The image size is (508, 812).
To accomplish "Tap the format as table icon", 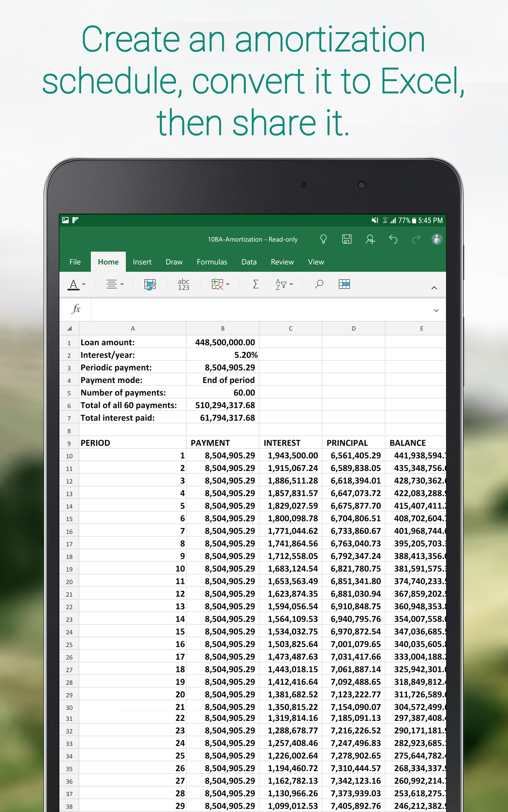I will coord(344,284).
